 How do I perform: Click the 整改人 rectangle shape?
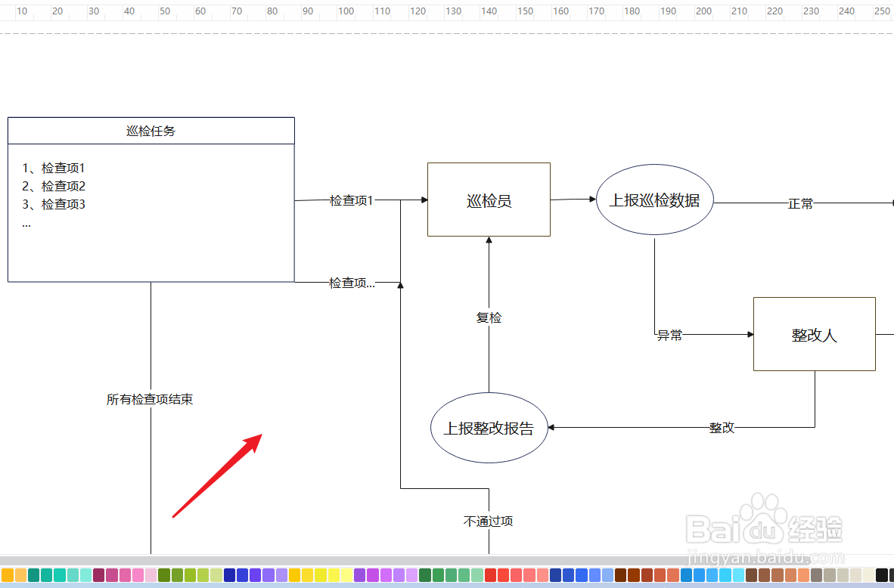[814, 334]
